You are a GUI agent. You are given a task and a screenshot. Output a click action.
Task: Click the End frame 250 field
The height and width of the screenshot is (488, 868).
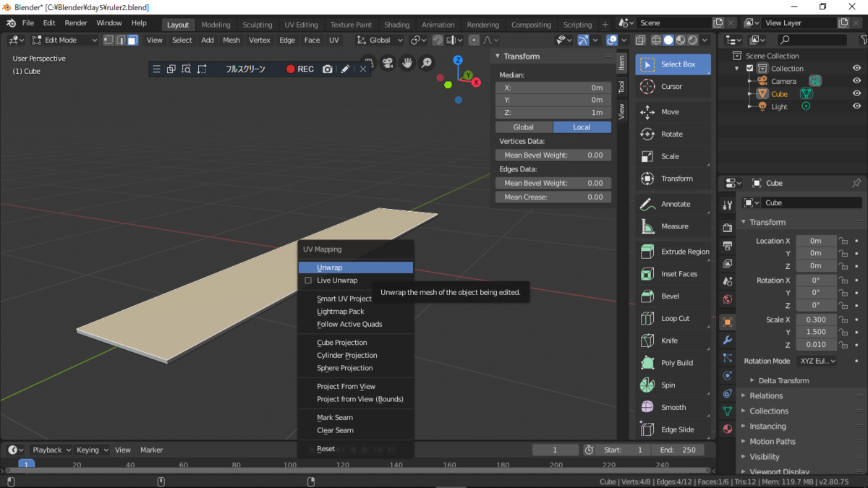[x=678, y=450]
